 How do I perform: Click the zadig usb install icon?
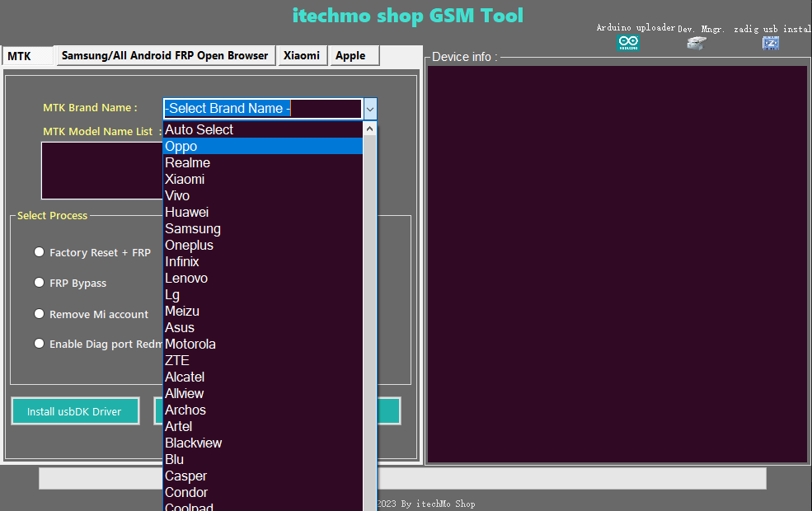point(771,42)
